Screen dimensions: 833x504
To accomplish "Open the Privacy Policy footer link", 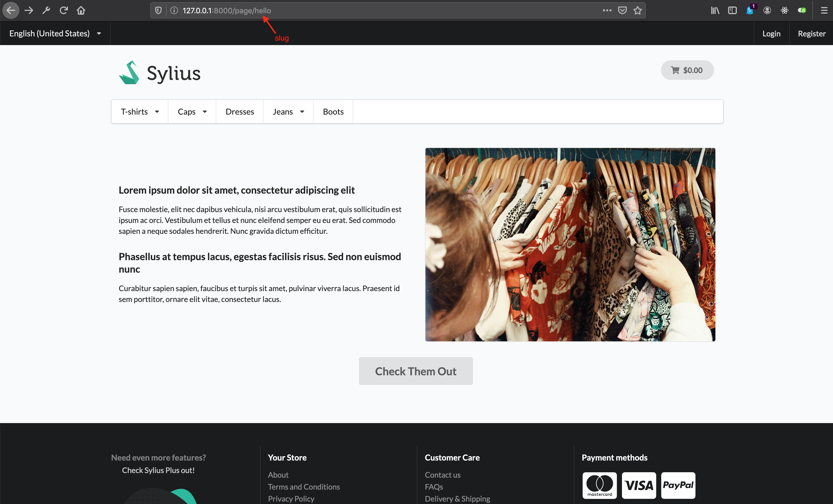I will click(x=291, y=499).
